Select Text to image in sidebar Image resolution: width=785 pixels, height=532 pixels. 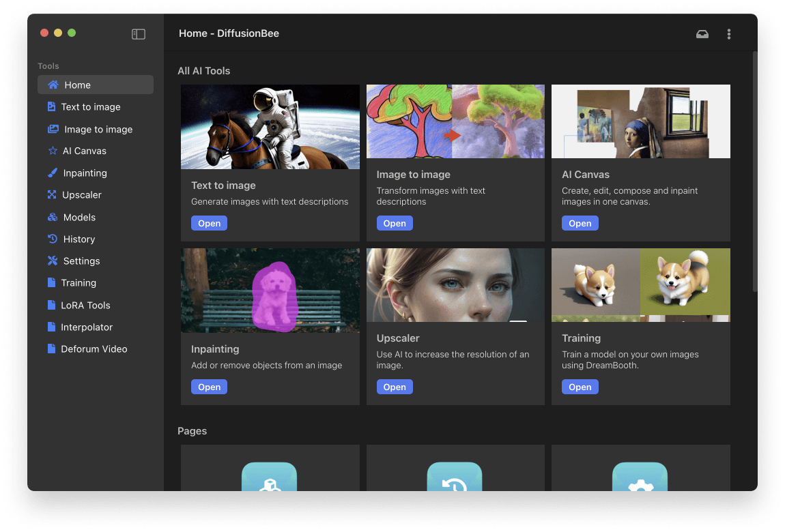[x=96, y=106]
